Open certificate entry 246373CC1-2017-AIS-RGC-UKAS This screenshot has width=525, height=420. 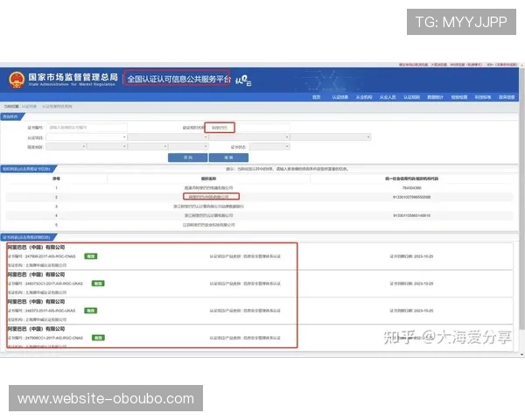(260, 283)
